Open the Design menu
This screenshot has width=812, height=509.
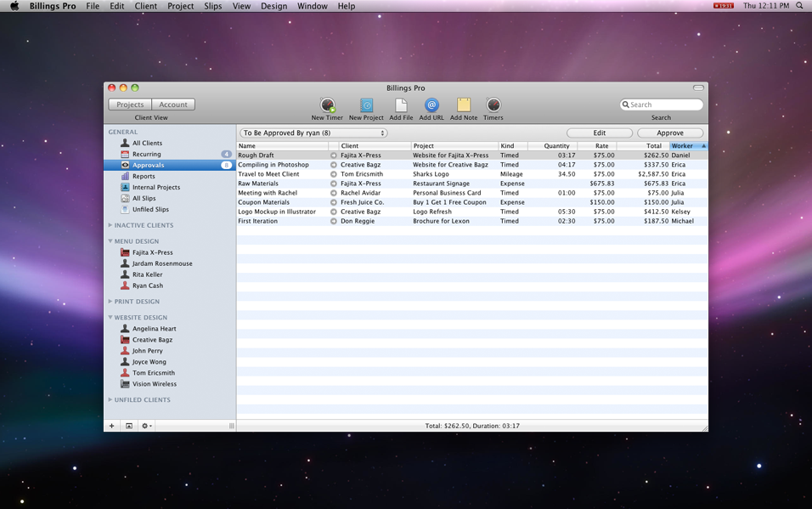pos(274,6)
